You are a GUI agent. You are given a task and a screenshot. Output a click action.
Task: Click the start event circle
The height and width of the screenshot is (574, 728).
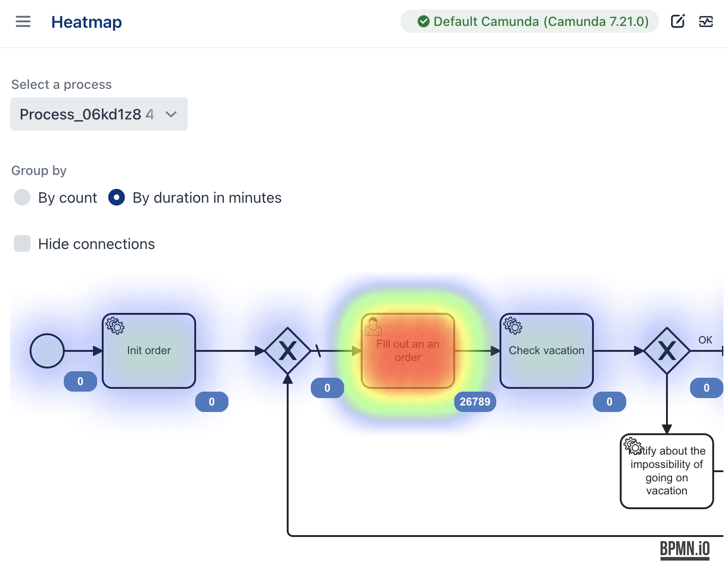tap(47, 351)
